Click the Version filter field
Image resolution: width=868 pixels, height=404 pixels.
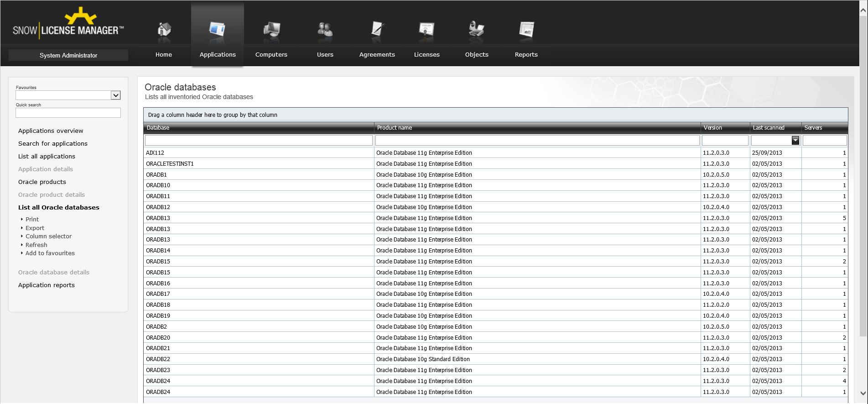pos(725,141)
